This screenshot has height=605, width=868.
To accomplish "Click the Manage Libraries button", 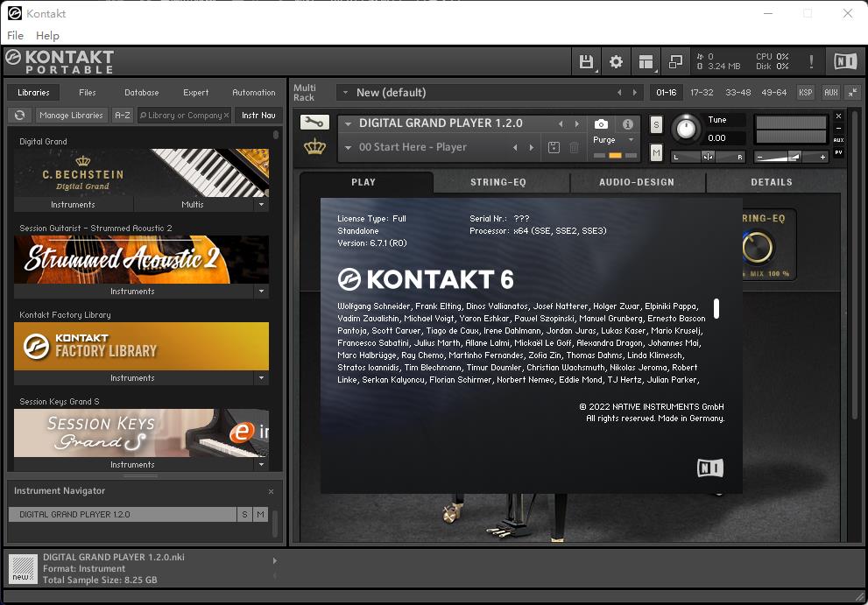I will click(71, 115).
